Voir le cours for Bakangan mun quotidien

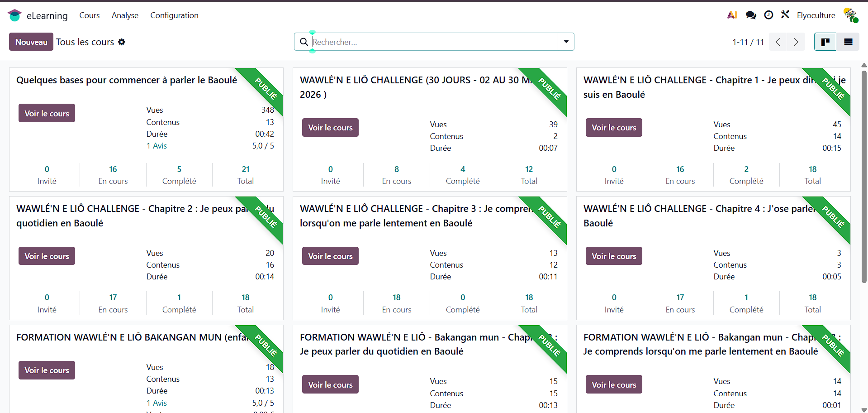click(330, 384)
